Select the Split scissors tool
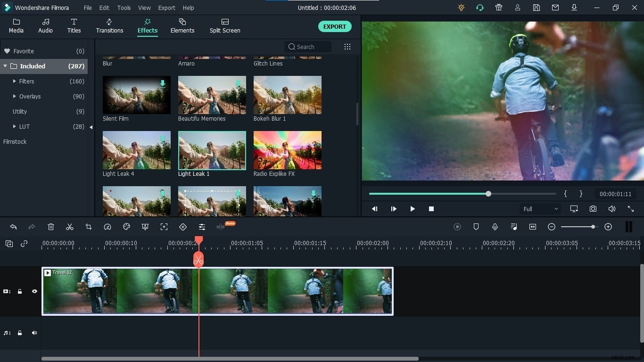 coord(70,227)
